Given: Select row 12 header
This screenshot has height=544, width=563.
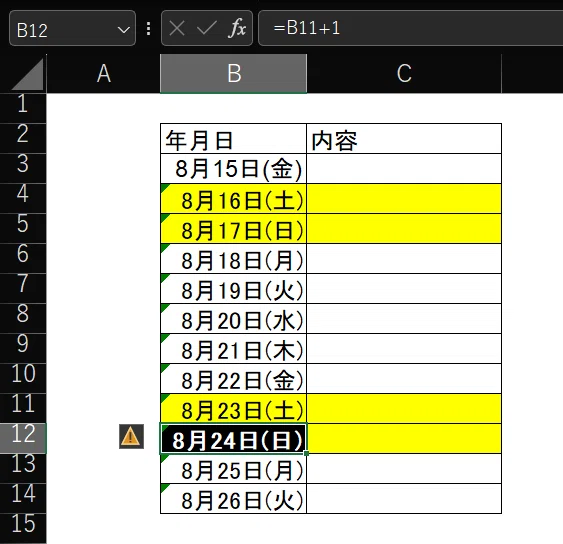Looking at the screenshot, I should (23, 438).
